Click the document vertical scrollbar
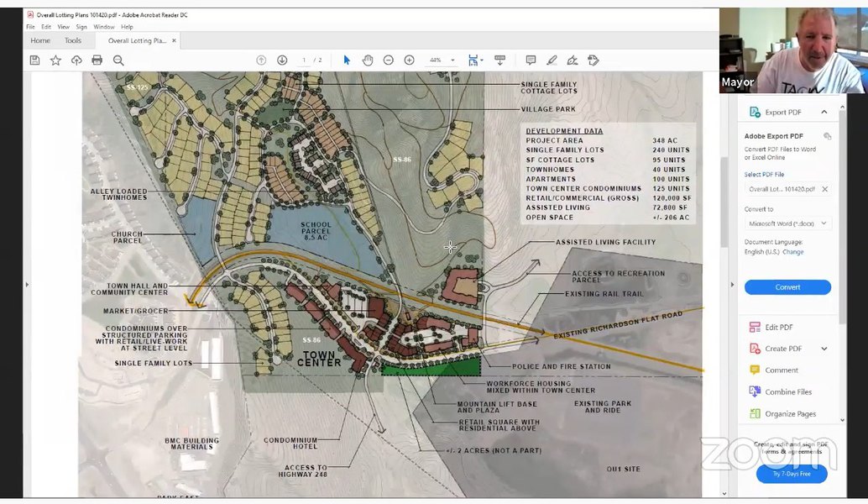The height and width of the screenshot is (504, 868). 724,202
